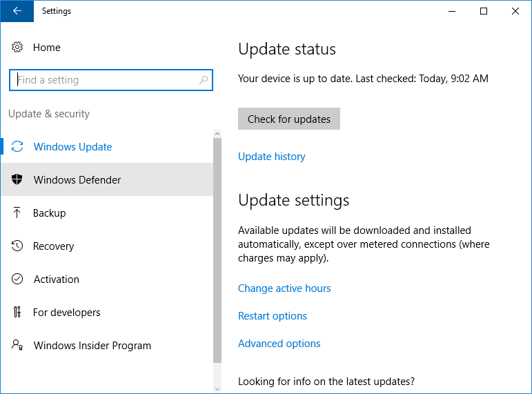Open Restart options
The height and width of the screenshot is (394, 532).
273,316
